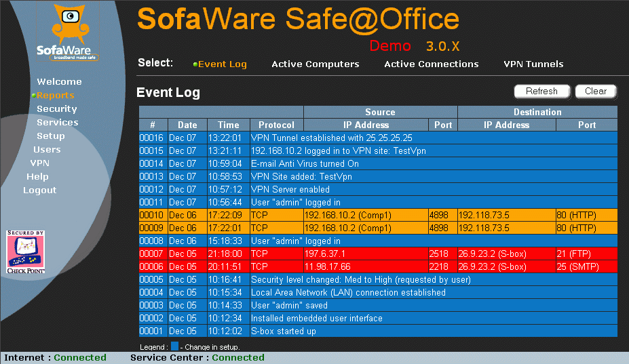This screenshot has width=629, height=364.
Task: Click event 00010 TCP HTTP log row
Action: pyautogui.click(x=378, y=215)
